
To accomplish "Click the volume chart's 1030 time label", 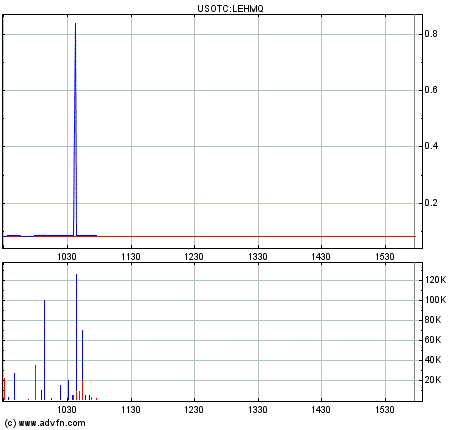I will point(67,410).
